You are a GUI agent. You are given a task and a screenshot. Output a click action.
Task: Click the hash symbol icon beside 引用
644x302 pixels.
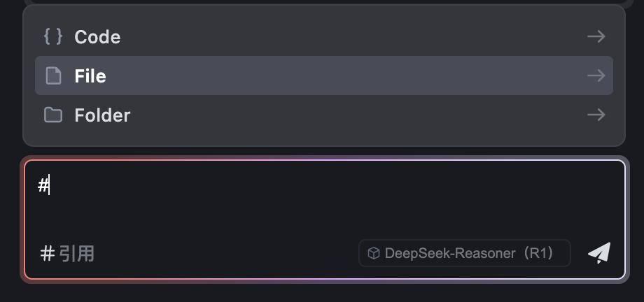[x=48, y=253]
